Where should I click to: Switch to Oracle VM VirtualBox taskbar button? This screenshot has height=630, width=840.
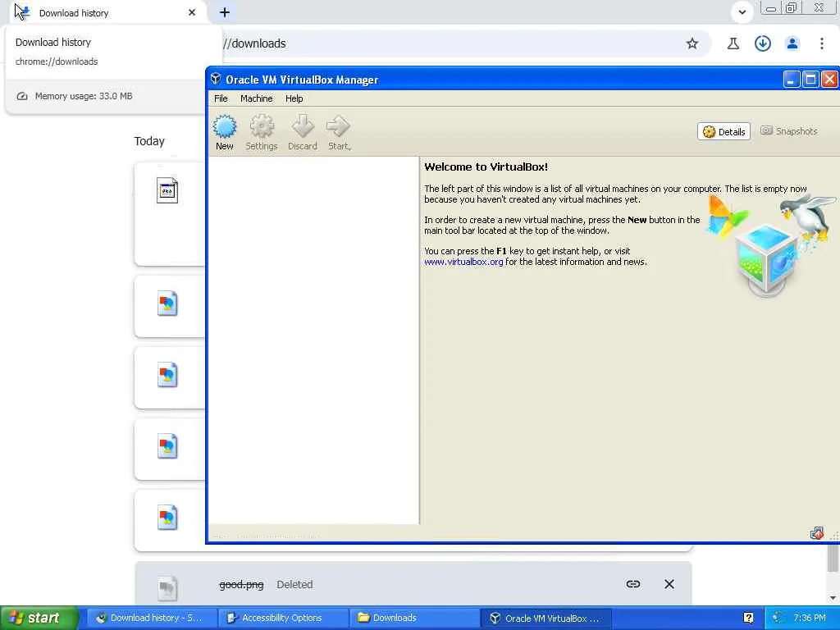[x=546, y=618]
